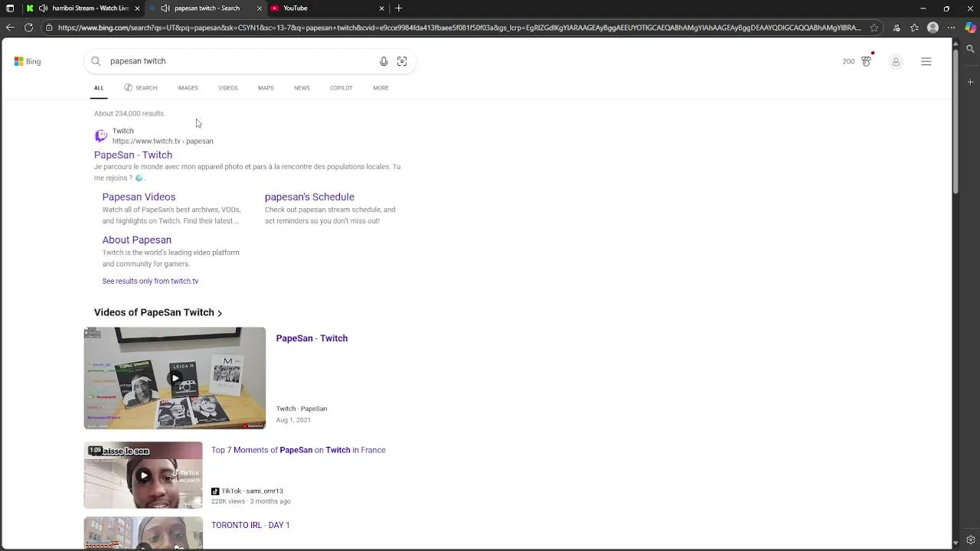Viewport: 980px width, 551px height.
Task: Refresh the current page
Action: (x=28, y=28)
